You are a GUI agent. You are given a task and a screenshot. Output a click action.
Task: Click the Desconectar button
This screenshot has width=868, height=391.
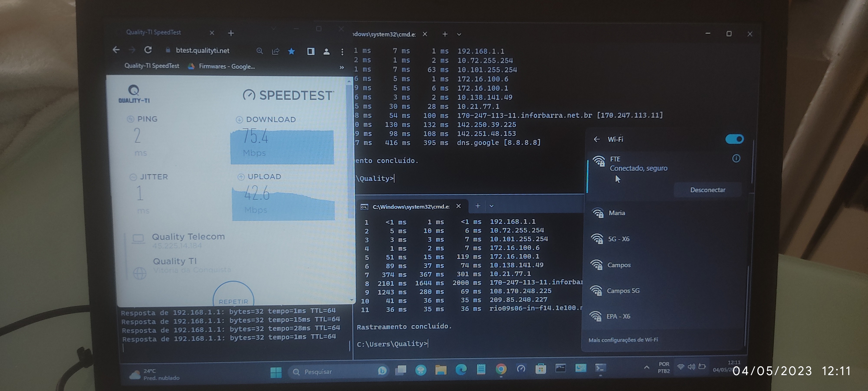click(x=707, y=190)
